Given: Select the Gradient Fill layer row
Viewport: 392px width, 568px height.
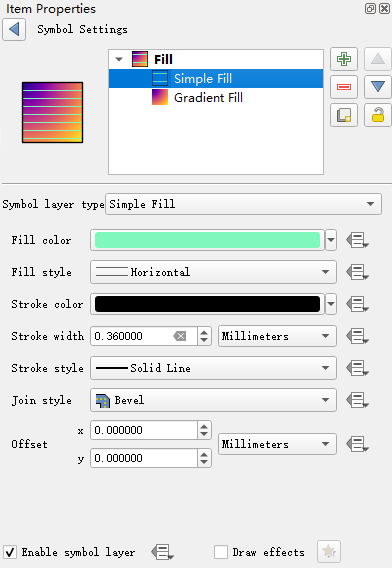Looking at the screenshot, I should (216, 97).
